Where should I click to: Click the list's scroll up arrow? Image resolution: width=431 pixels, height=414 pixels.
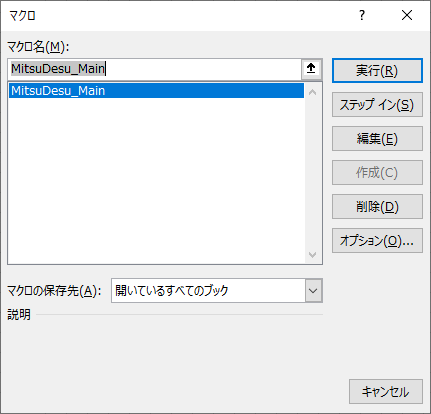pyautogui.click(x=313, y=92)
